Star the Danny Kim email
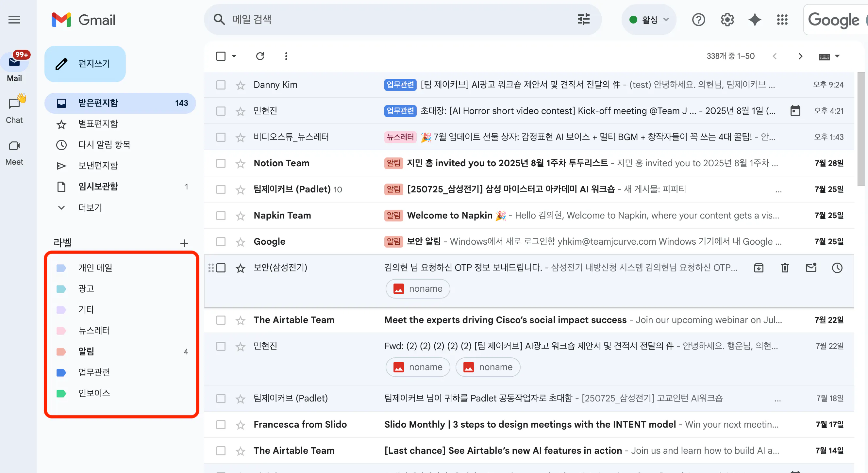 (x=240, y=85)
